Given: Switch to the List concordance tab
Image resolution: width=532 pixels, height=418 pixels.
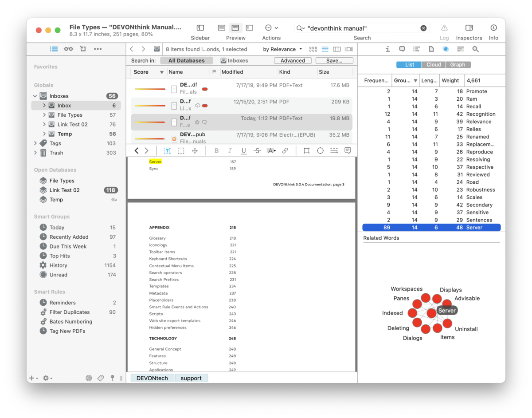Looking at the screenshot, I should [x=409, y=65].
